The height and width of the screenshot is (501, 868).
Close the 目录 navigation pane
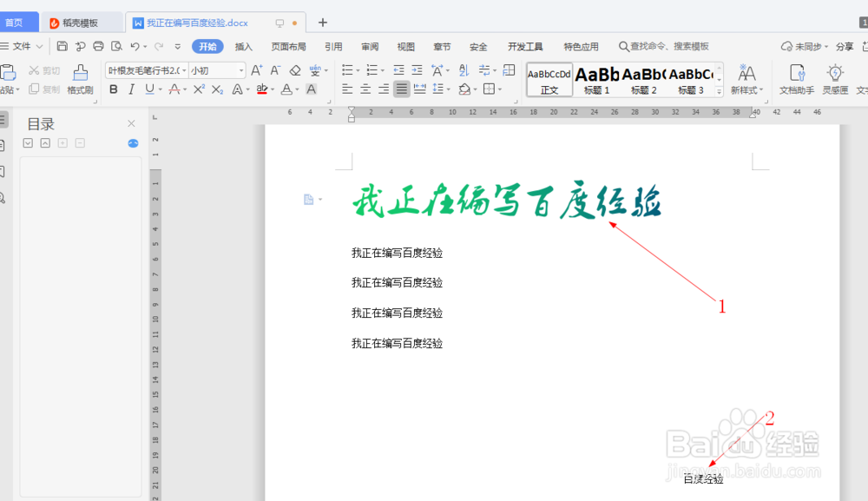tap(131, 123)
